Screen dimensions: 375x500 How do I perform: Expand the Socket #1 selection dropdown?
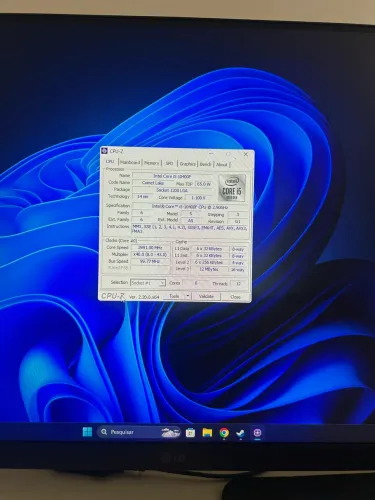pos(148,283)
